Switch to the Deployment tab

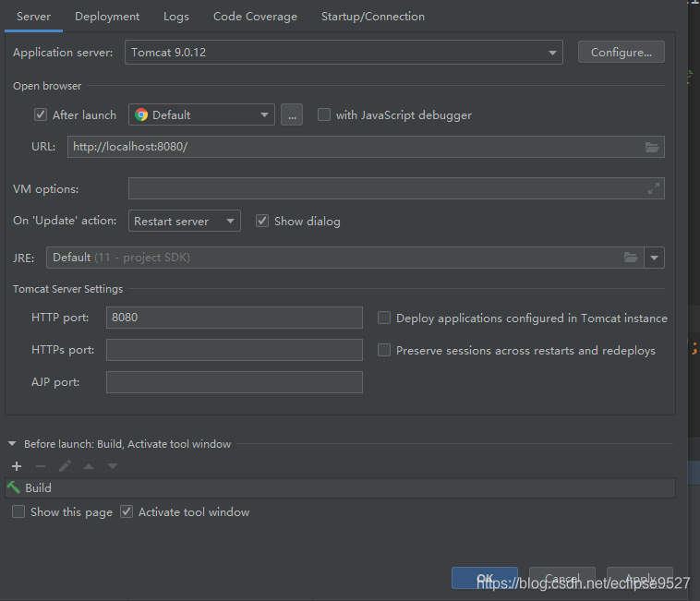(x=107, y=17)
